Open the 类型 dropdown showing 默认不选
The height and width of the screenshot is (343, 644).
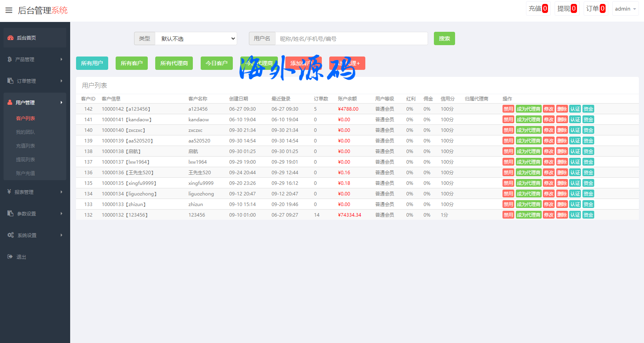point(196,38)
